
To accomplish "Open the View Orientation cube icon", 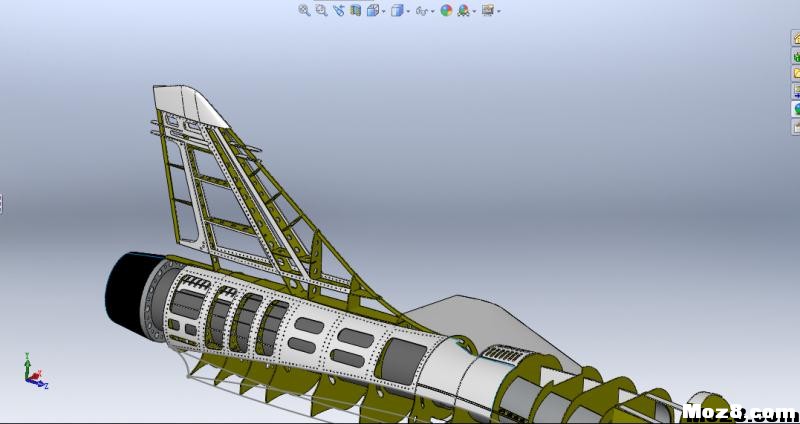I will [x=373, y=10].
